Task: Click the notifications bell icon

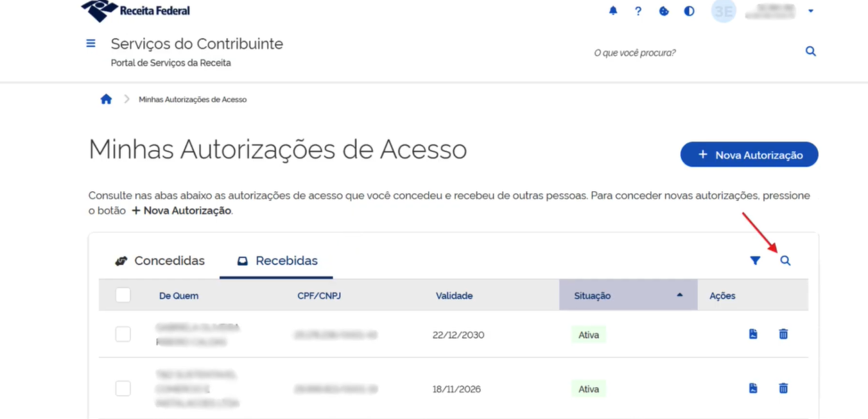Action: [x=613, y=11]
